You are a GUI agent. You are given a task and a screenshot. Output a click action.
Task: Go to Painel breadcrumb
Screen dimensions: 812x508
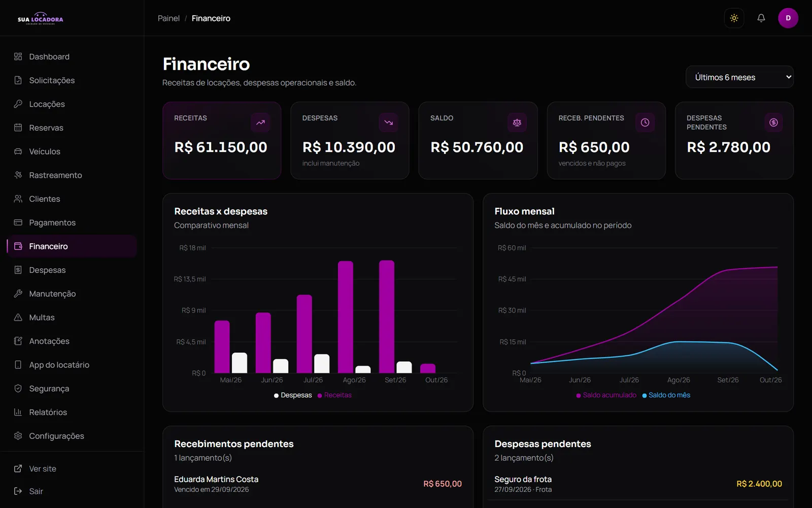coord(168,18)
